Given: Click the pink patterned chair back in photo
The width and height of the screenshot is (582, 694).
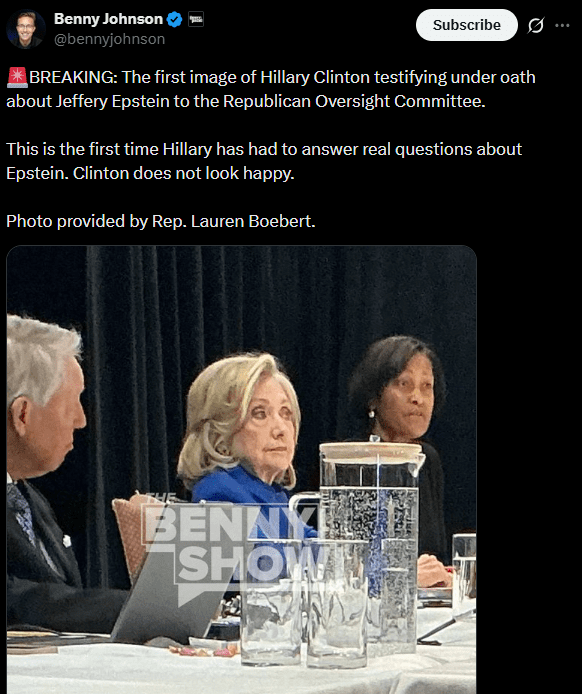Looking at the screenshot, I should click(133, 531).
